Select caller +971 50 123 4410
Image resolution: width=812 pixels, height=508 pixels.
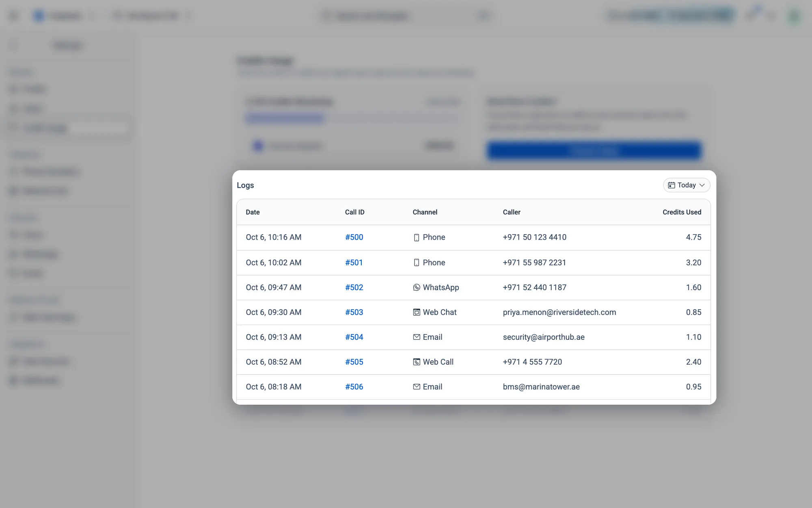click(534, 237)
